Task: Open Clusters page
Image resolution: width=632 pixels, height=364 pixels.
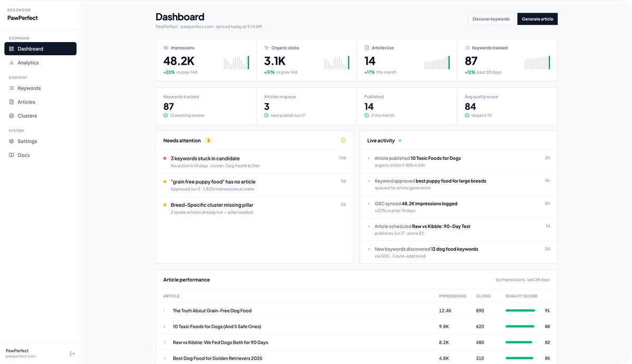Action: point(41,116)
